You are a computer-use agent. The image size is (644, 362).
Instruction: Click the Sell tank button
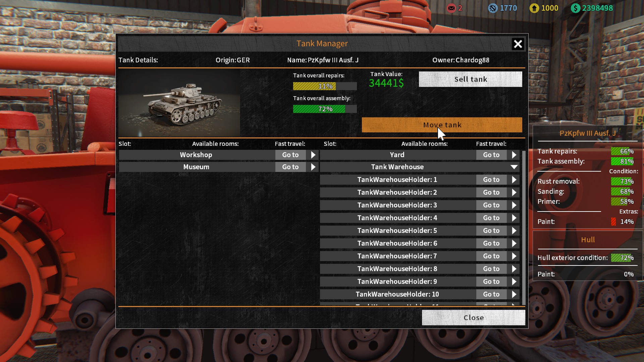[x=470, y=79]
